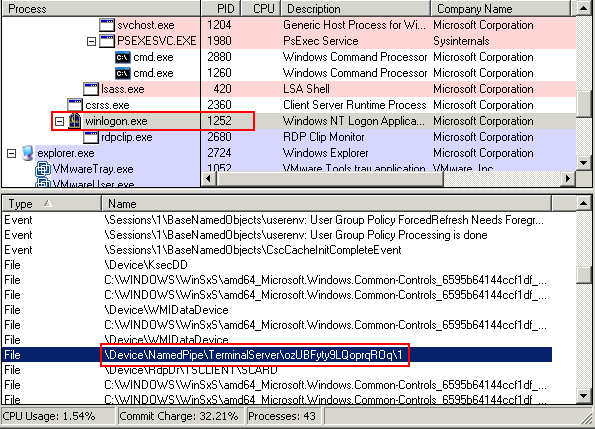The width and height of the screenshot is (595, 429).
Task: Sort handles by the Name column header
Action: (326, 204)
